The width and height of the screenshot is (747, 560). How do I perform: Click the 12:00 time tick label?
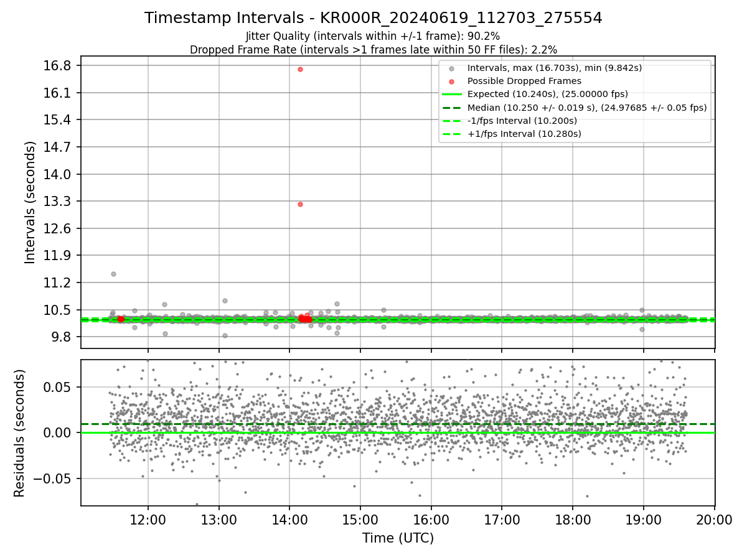[x=148, y=520]
